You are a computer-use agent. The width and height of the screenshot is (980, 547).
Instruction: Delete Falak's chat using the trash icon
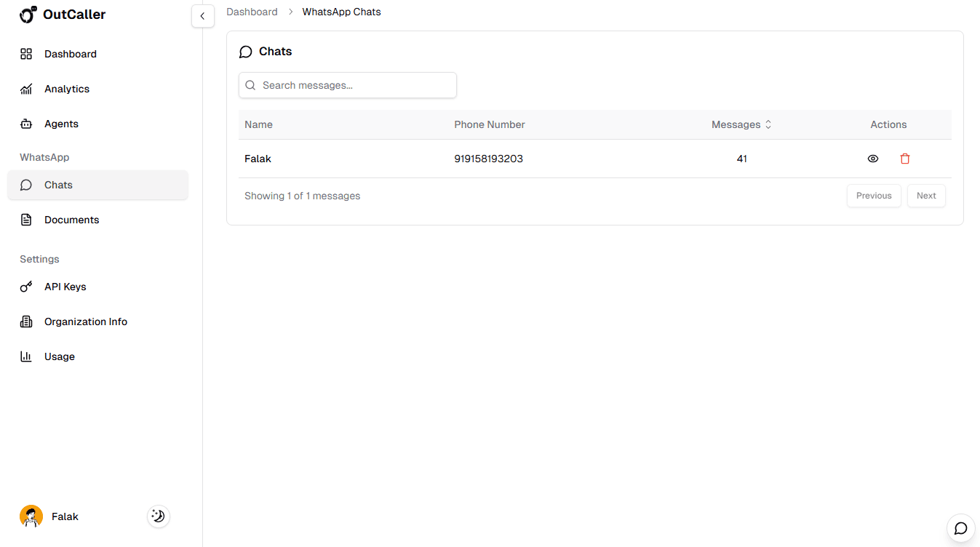pos(905,158)
